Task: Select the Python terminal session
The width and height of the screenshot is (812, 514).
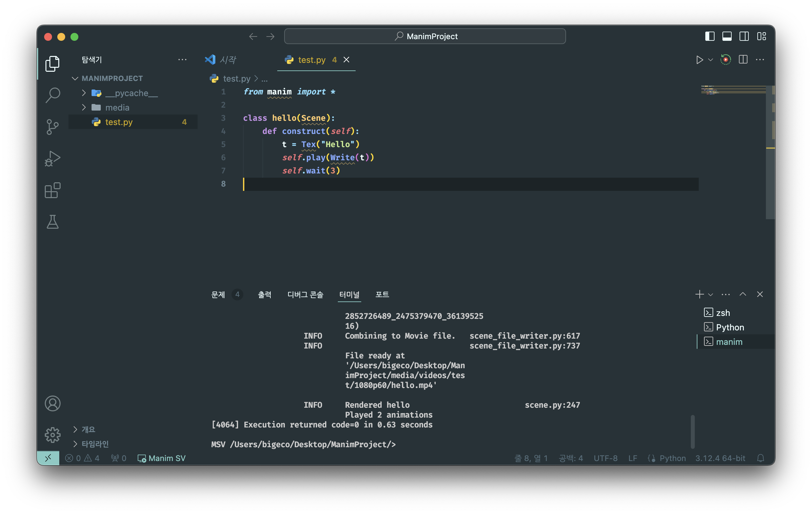Action: pyautogui.click(x=736, y=327)
